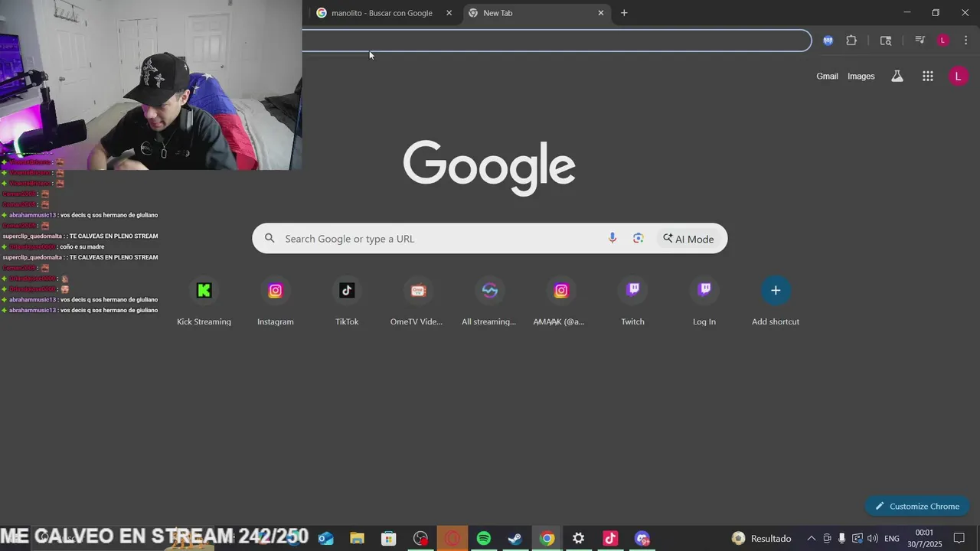Open the notification center icon
This screenshot has height=551, width=980.
(959, 539)
